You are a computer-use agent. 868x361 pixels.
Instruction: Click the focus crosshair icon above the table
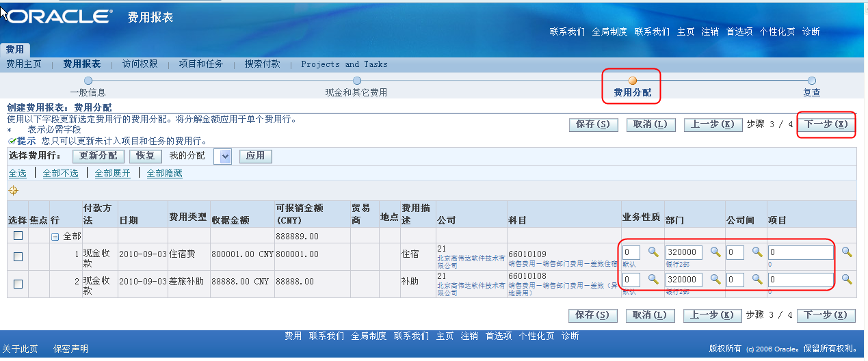point(13,190)
